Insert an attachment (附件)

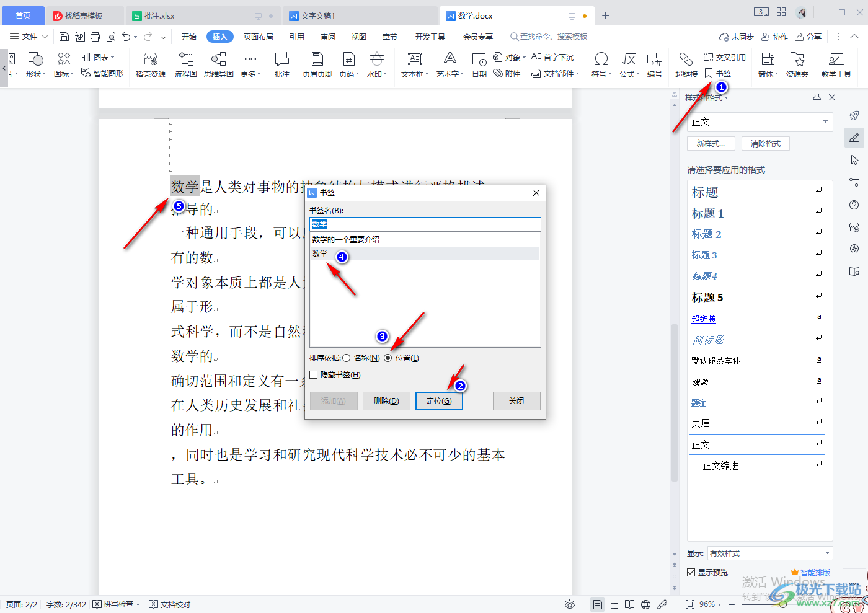click(x=507, y=73)
